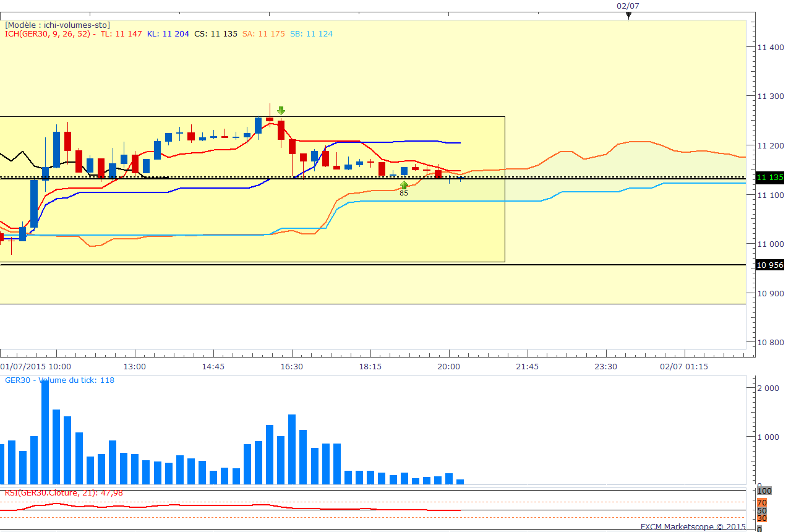This screenshot has width=791, height=532.
Task: Click the CS: 11 135 legend entry
Action: [x=215, y=34]
